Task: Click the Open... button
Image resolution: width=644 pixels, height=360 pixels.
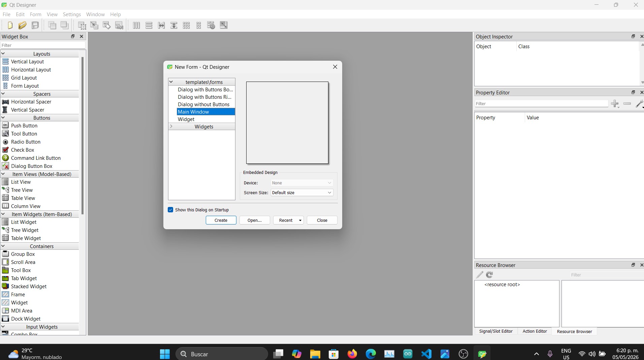Action: click(x=255, y=220)
